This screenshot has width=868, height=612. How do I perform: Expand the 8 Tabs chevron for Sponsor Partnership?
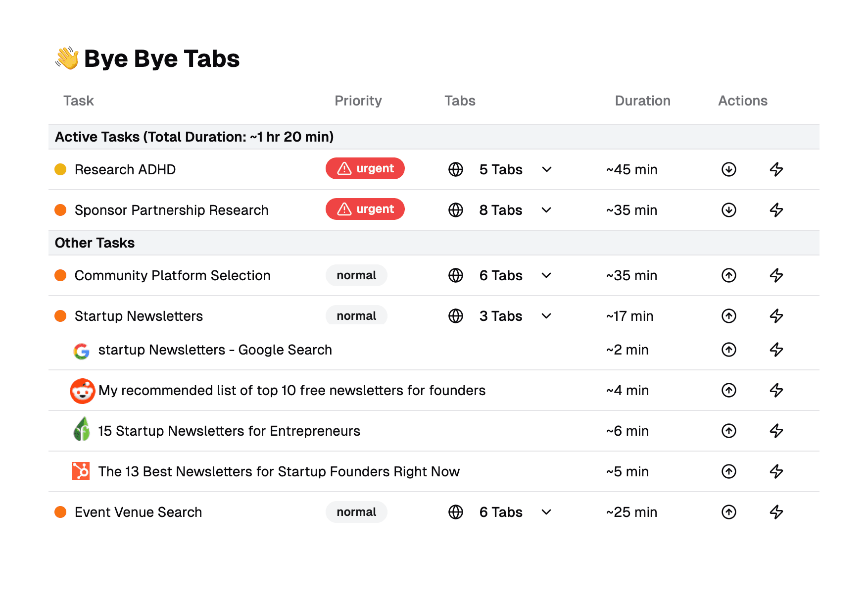pyautogui.click(x=546, y=210)
